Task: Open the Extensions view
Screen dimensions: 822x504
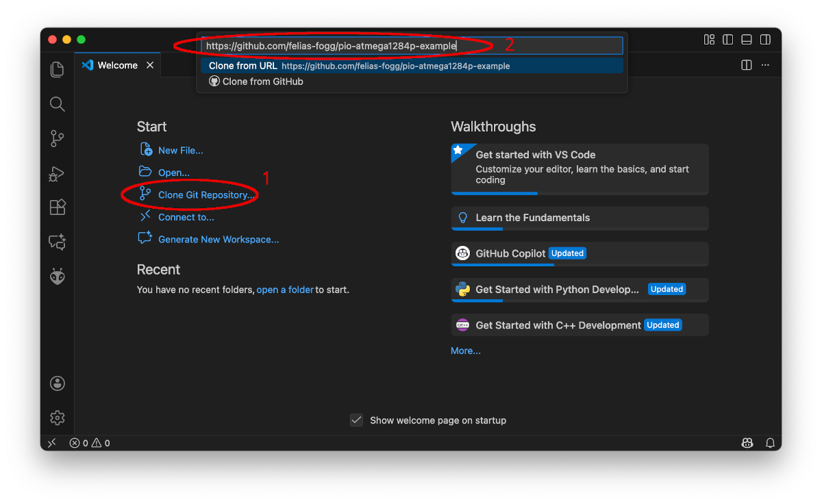Action: click(58, 207)
